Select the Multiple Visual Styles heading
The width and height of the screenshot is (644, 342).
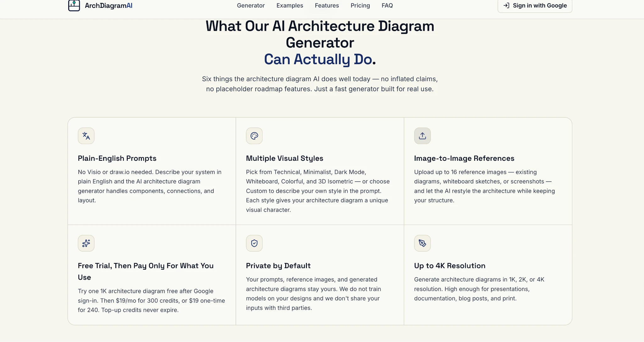285,158
